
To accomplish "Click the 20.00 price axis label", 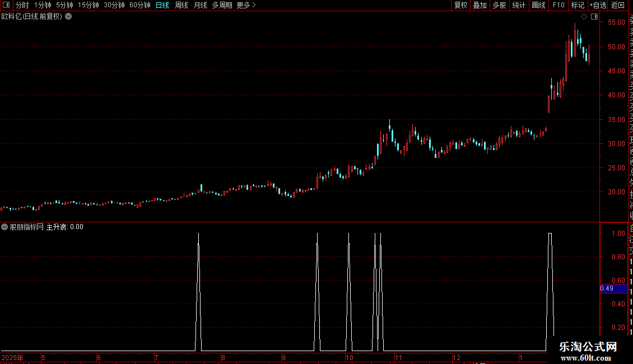I will [616, 192].
